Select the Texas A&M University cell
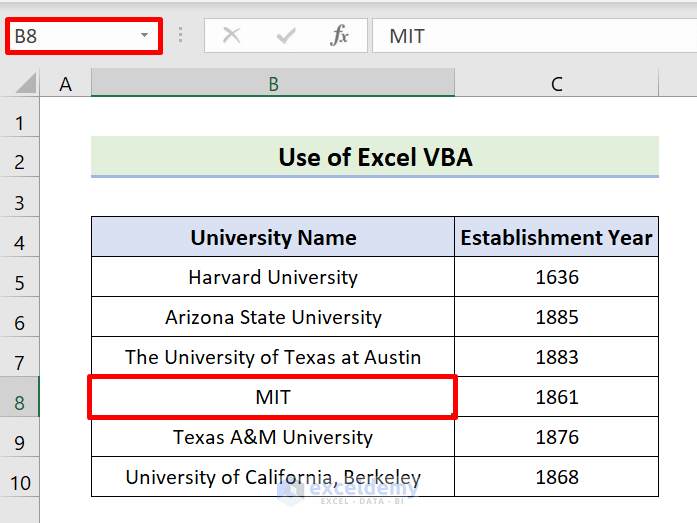 click(273, 437)
